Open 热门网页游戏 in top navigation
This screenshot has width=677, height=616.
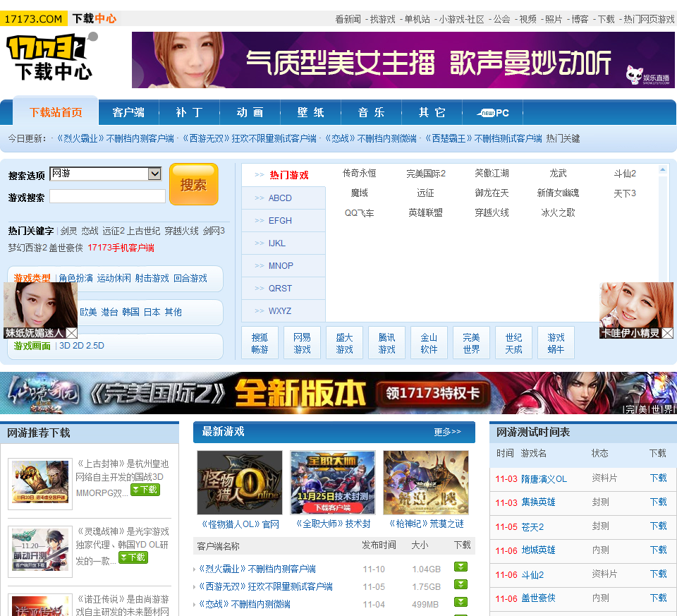click(649, 19)
